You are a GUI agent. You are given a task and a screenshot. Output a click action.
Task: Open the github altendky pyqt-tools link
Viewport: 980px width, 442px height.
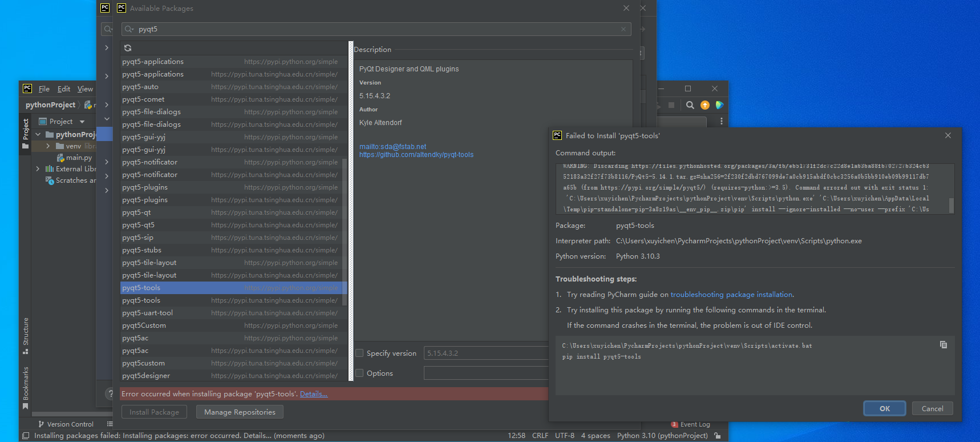[x=416, y=155]
